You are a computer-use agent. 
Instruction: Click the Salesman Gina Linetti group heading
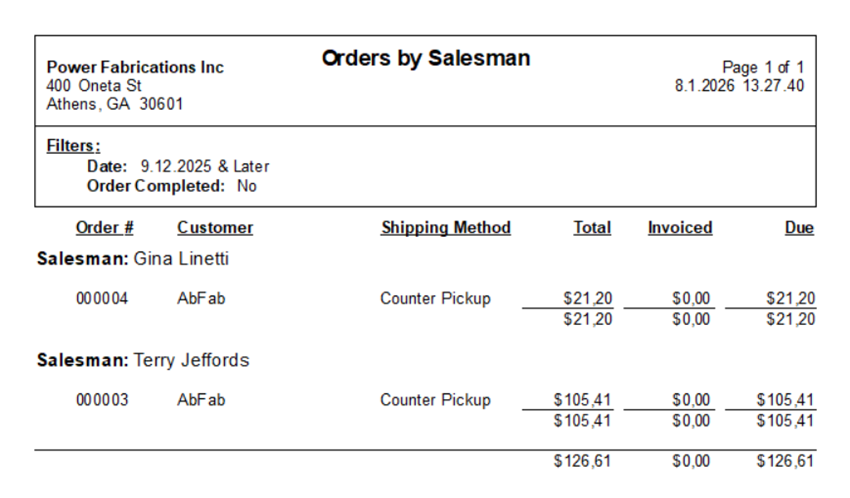[133, 258]
